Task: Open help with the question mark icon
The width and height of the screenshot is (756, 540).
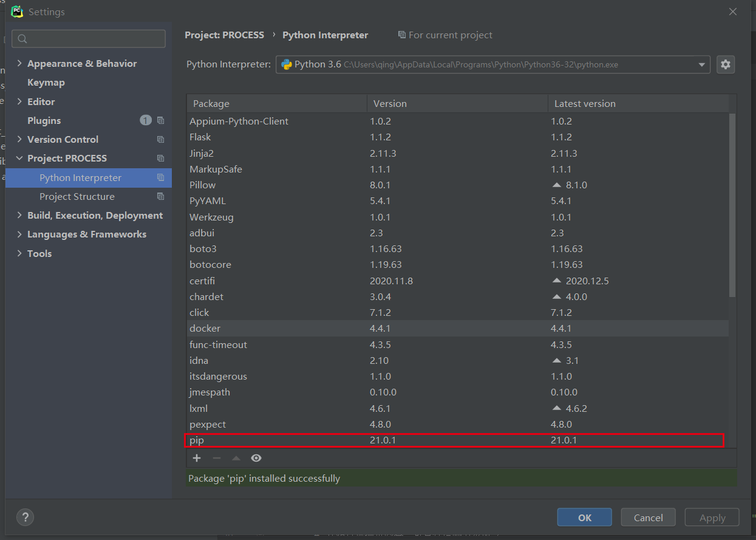Action: [25, 517]
